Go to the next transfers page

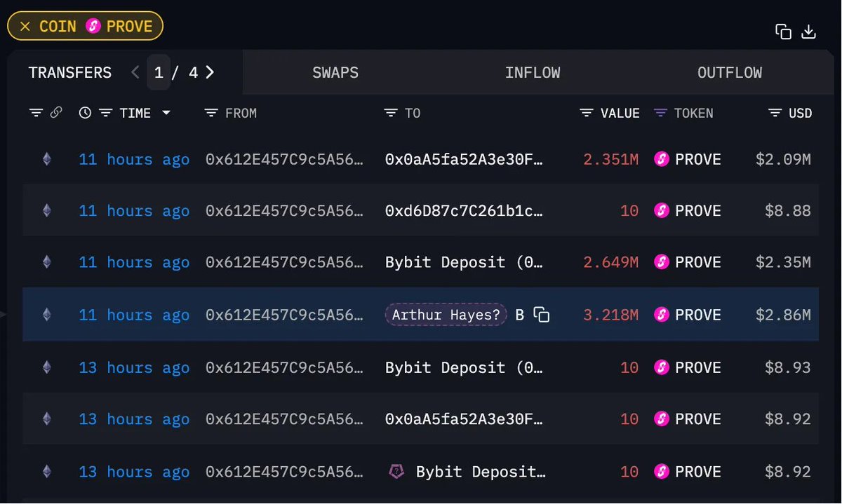210,72
